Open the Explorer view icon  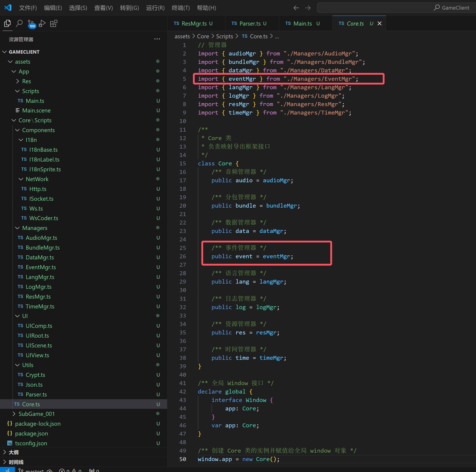pos(7,24)
